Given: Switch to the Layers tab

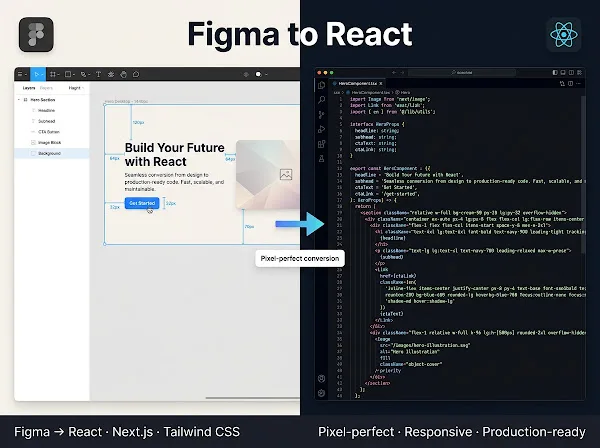Looking at the screenshot, I should (29, 88).
